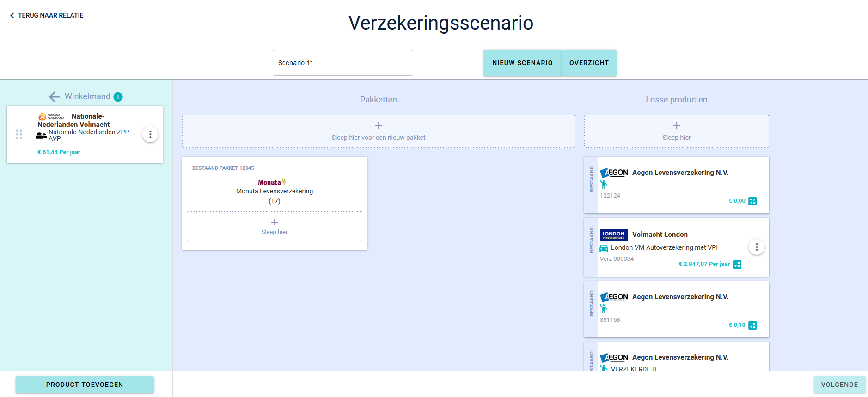This screenshot has height=397, width=868.
Task: Create a new scenario with Nieuw Scenario
Action: 522,63
